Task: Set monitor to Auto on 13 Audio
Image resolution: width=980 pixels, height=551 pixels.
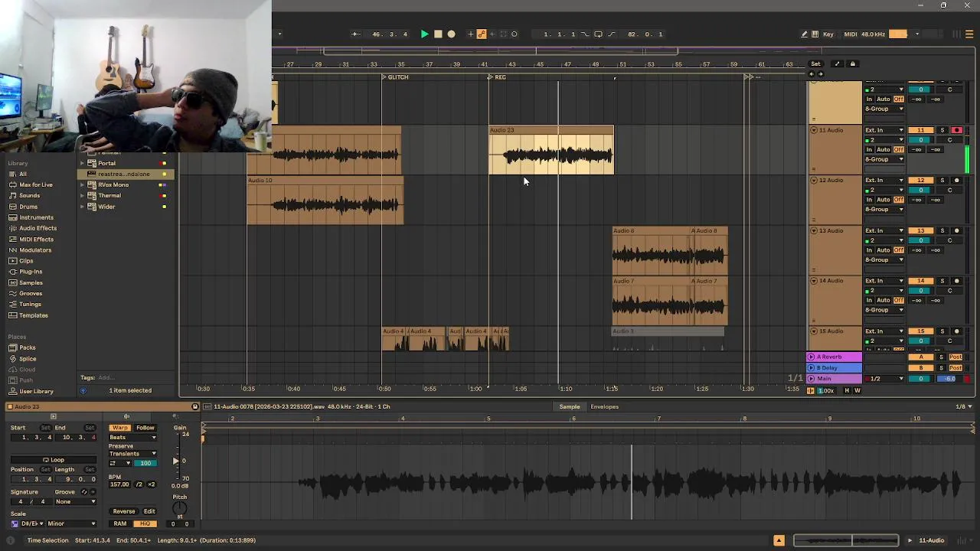Action: (x=884, y=250)
